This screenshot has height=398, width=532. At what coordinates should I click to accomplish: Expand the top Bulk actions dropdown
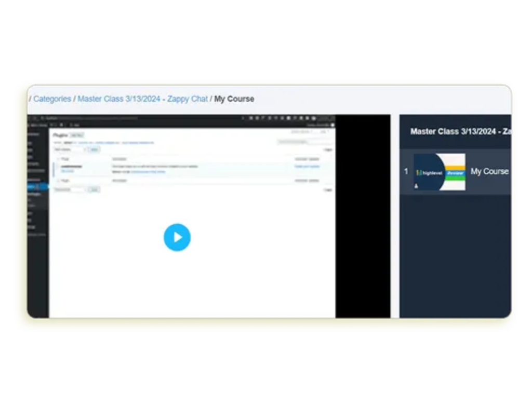click(69, 149)
